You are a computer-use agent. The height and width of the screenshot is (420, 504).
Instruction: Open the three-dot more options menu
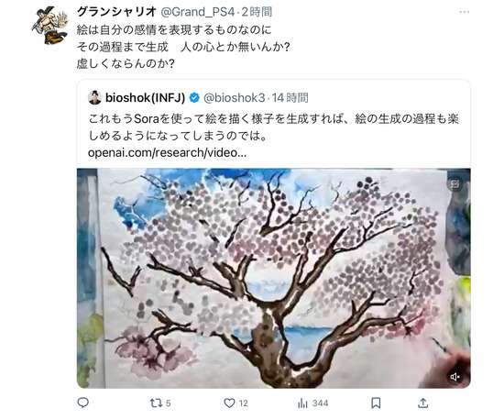(x=465, y=12)
